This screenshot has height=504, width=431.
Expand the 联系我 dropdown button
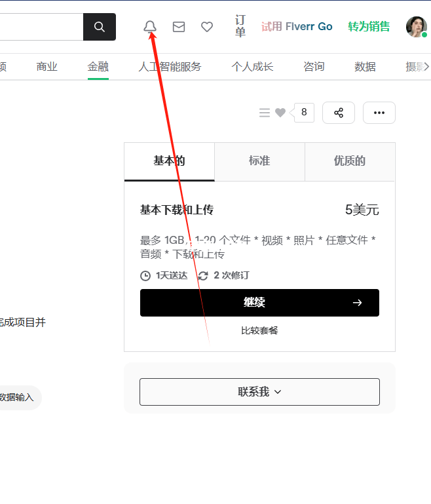coord(259,392)
